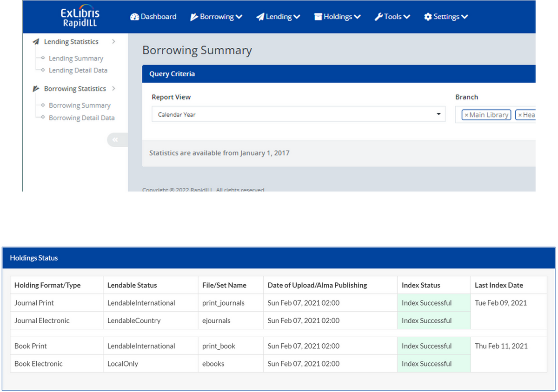Viewport: 558px width, 392px height.
Task: Open Borrowing Detail Data in sidebar
Action: click(81, 118)
